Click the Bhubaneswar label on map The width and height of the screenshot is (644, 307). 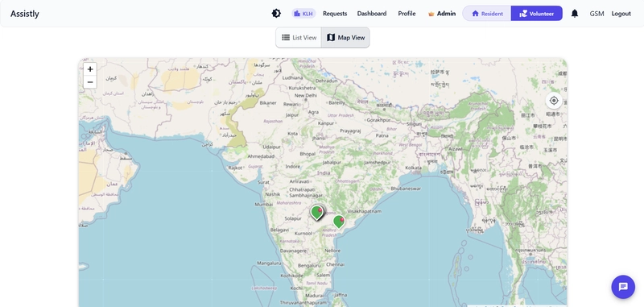406,189
